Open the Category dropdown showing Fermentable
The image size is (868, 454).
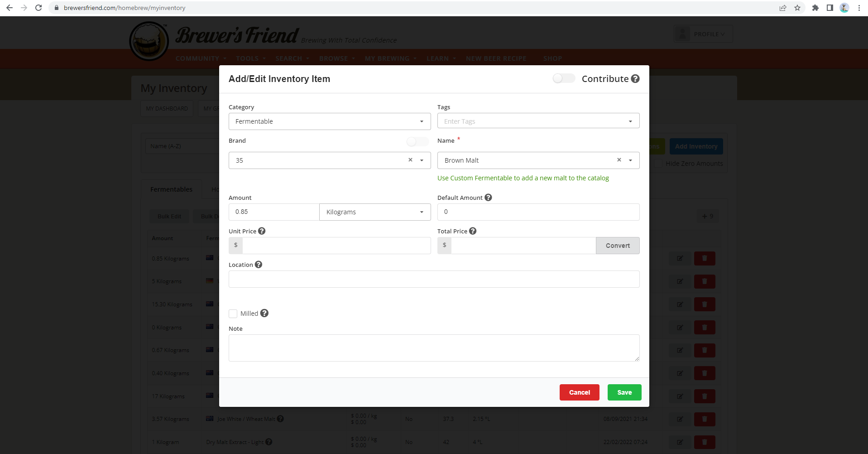[329, 121]
